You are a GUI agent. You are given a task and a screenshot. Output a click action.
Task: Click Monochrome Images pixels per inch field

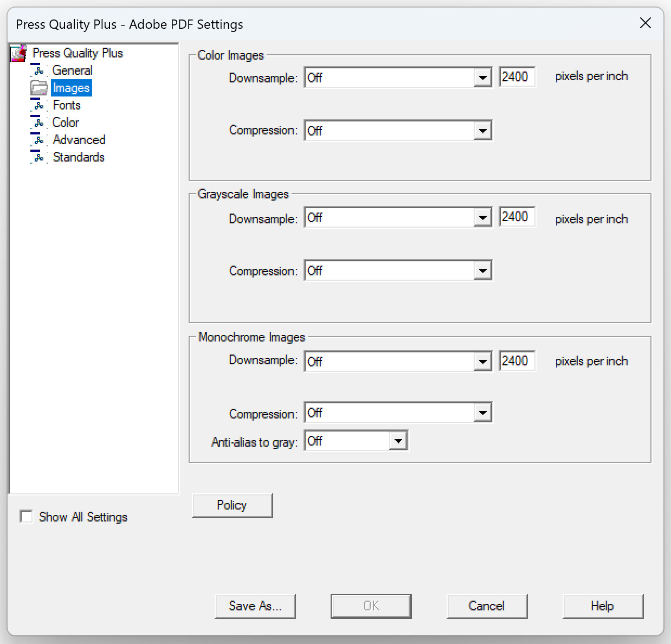pyautogui.click(x=517, y=361)
